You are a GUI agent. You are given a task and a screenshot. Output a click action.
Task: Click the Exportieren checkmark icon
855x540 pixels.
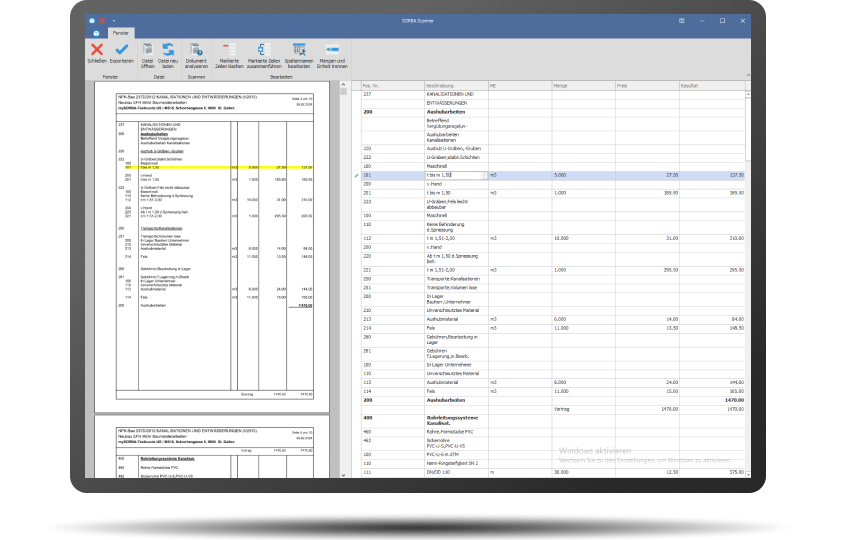[121, 50]
